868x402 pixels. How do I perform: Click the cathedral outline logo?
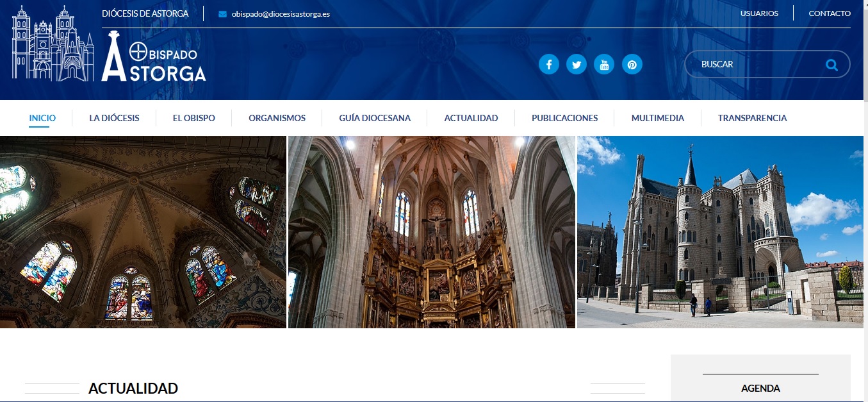[53, 44]
